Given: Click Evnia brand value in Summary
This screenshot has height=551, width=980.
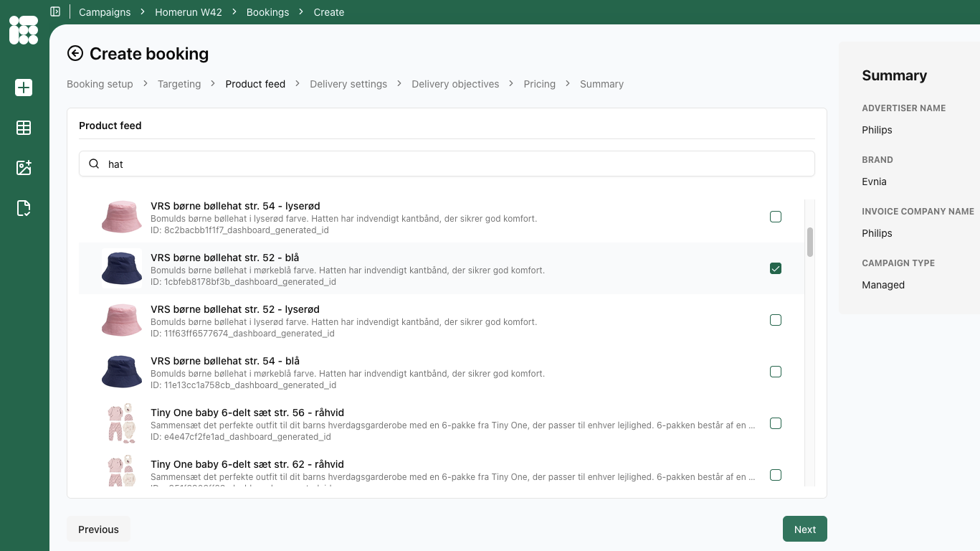Looking at the screenshot, I should click(x=874, y=182).
